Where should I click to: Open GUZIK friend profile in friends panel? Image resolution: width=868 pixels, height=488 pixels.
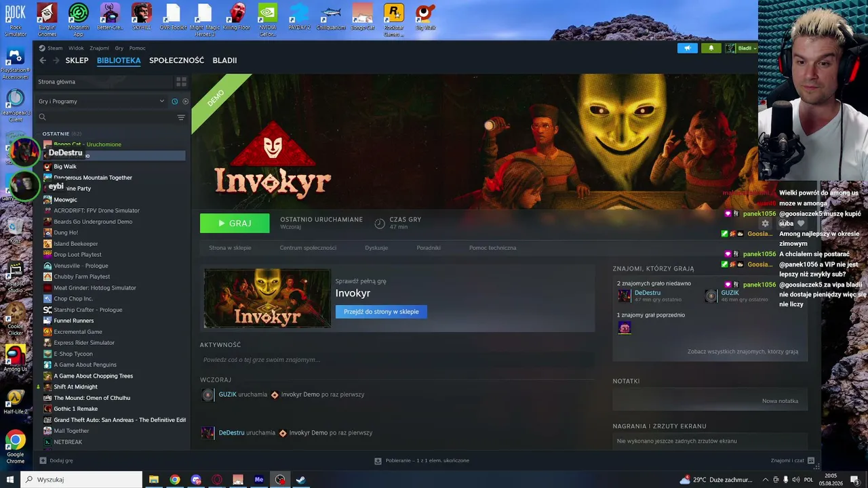point(730,293)
